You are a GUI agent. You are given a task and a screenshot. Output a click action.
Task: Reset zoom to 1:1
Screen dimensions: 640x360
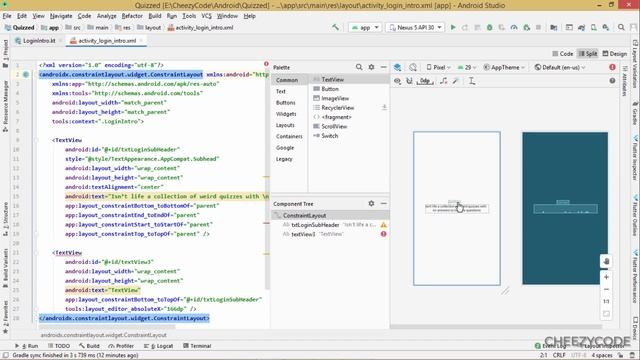click(606, 302)
